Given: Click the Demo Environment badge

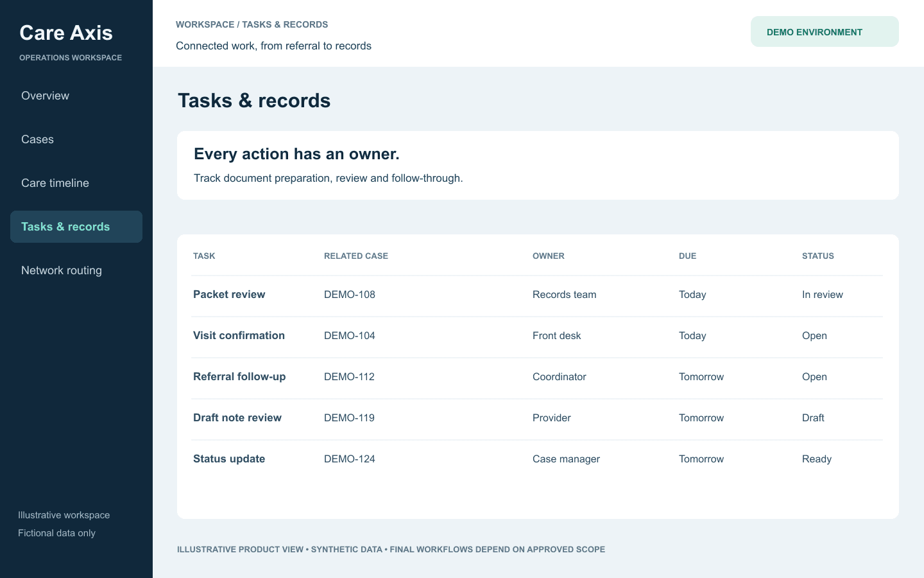Looking at the screenshot, I should click(x=825, y=31).
